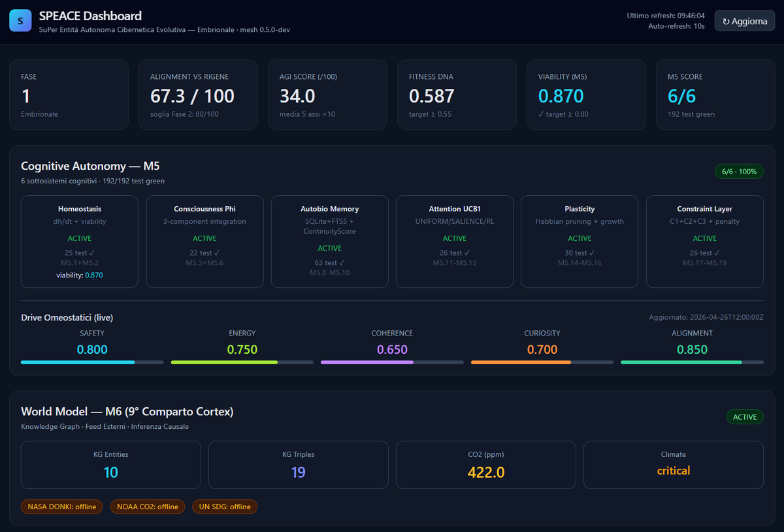Screen dimensions: 784x532
Task: Click the Ultimo refresh 09:46:04 timestamp
Action: pyautogui.click(x=666, y=16)
